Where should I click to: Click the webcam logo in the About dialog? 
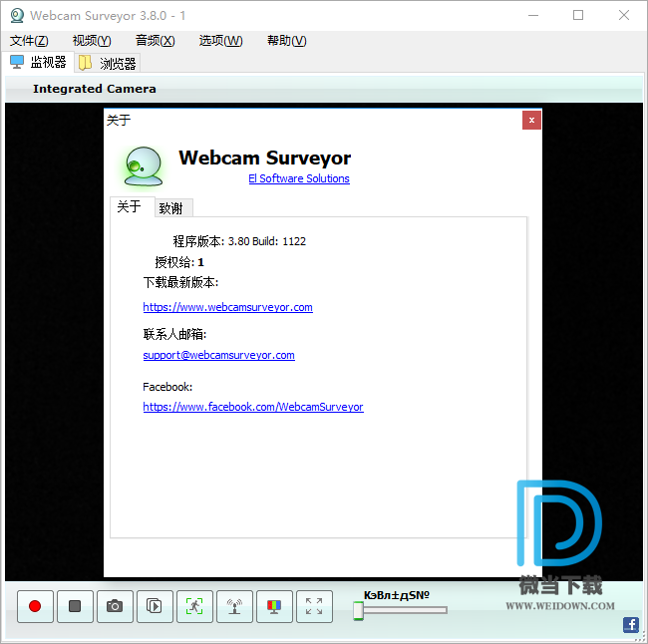(144, 166)
